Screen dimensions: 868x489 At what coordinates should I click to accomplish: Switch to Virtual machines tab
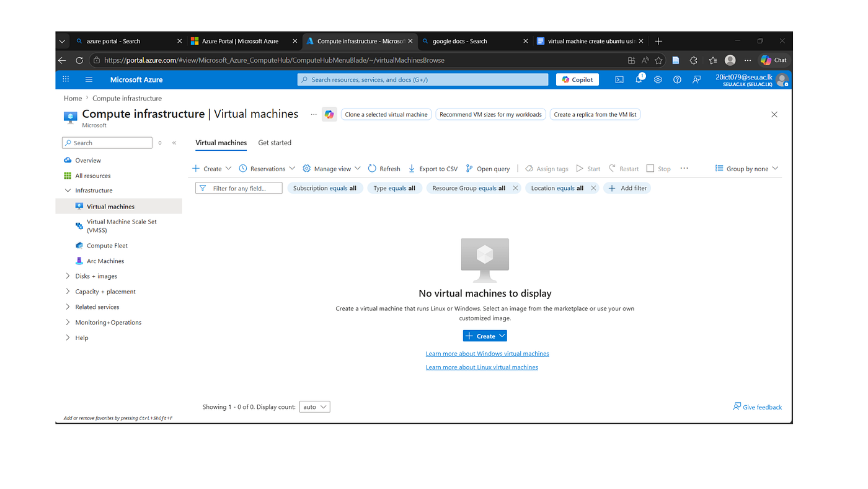(x=221, y=143)
